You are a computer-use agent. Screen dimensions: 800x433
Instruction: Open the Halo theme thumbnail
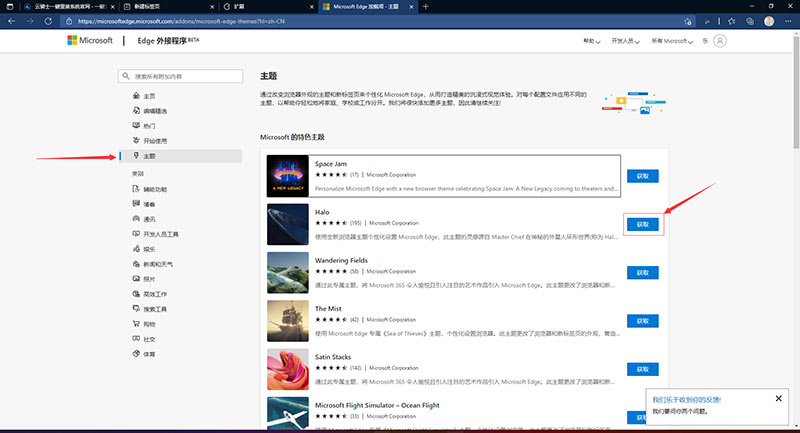pos(288,224)
